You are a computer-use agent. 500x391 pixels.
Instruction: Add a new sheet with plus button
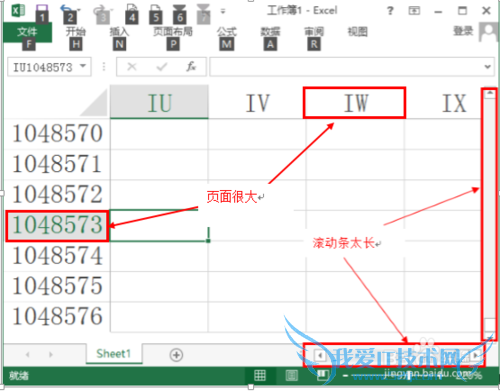tap(176, 355)
